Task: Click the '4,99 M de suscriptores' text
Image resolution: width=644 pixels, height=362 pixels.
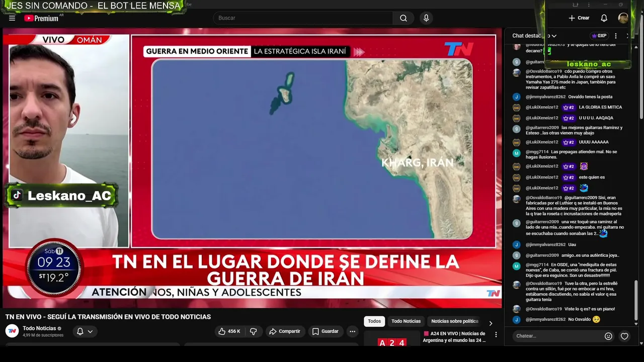Action: tap(43, 335)
